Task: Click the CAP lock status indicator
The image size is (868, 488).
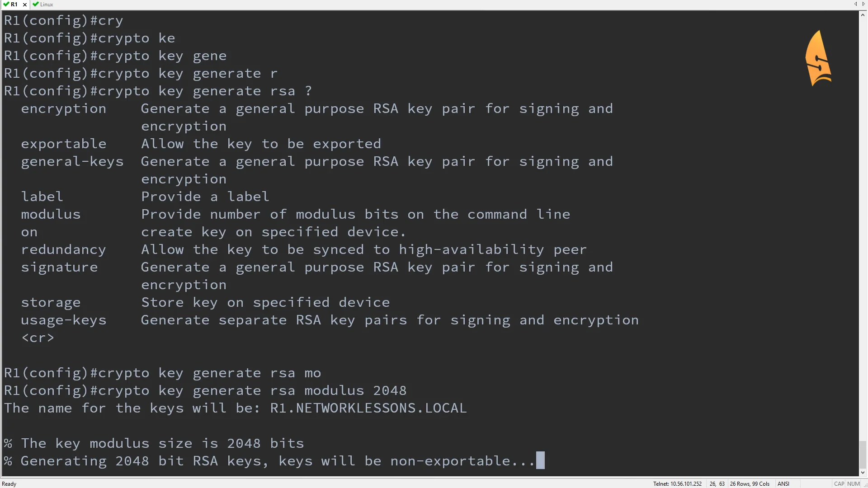Action: coord(839,483)
